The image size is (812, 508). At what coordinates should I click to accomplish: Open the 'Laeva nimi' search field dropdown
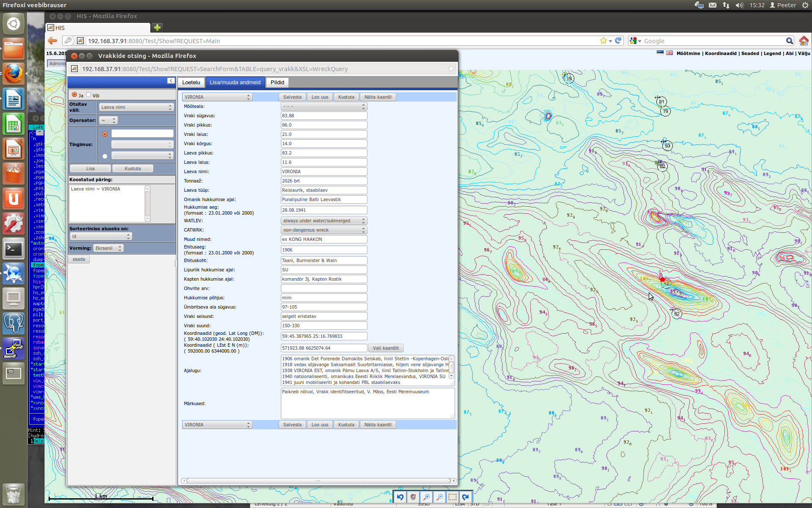tap(136, 108)
